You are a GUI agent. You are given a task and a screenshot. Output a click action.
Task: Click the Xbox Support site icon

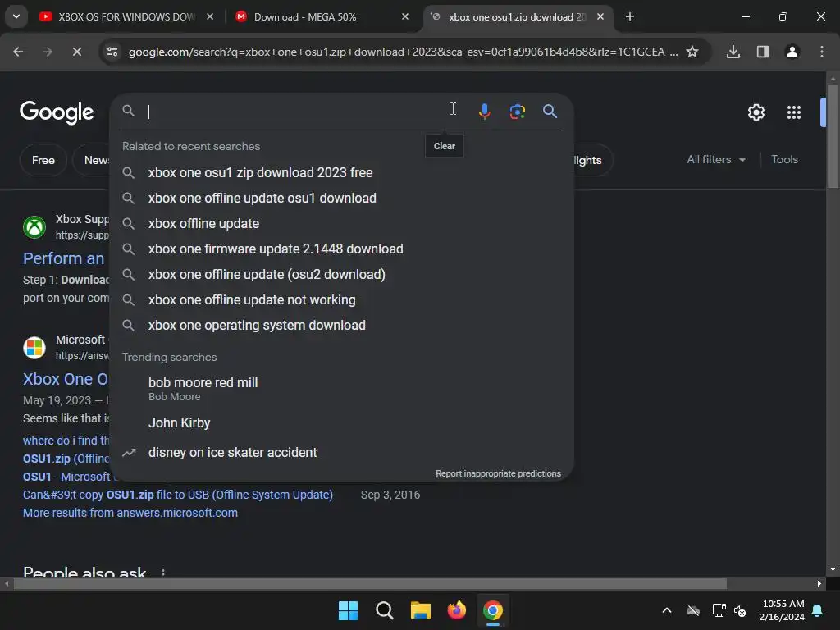(34, 227)
